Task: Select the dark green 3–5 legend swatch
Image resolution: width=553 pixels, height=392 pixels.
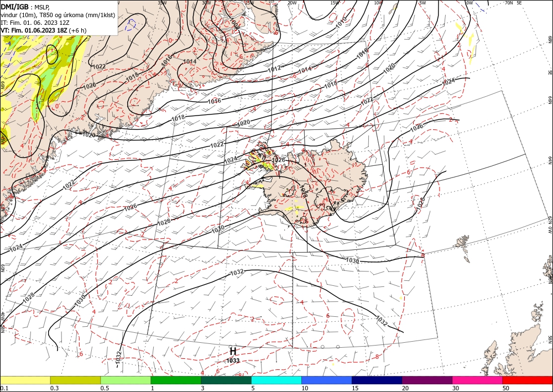Action: (226, 380)
